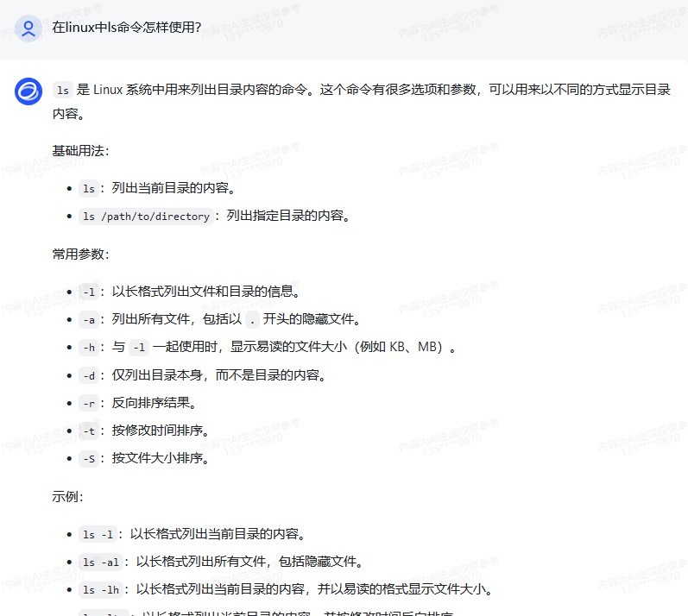Click the text "仅列出目录本身,而不是目录的内容。"
The width and height of the screenshot is (688, 616).
[x=218, y=375]
